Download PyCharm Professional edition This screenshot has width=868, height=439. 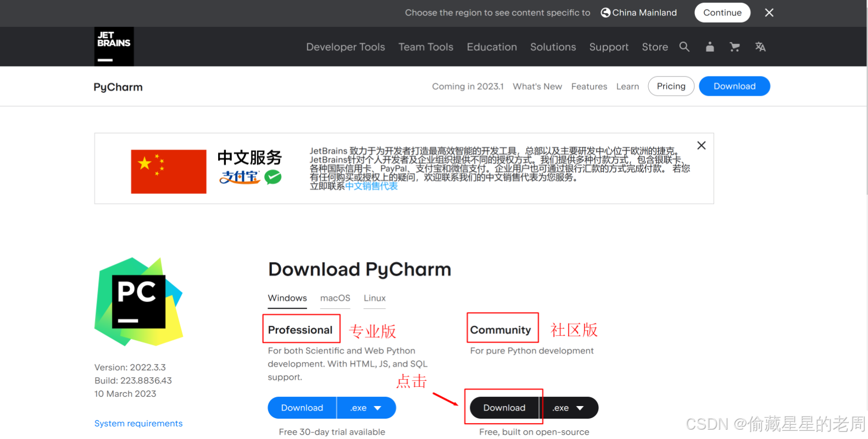click(302, 408)
